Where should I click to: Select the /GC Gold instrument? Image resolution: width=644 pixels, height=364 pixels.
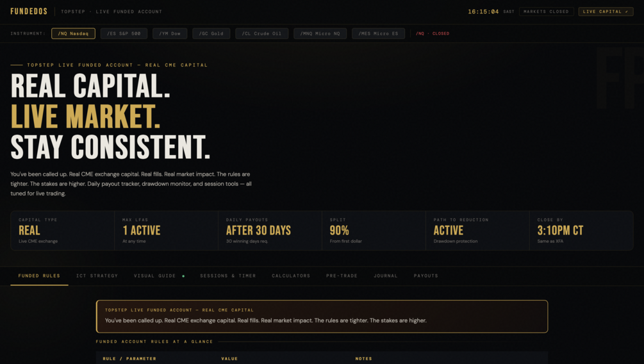coord(211,34)
